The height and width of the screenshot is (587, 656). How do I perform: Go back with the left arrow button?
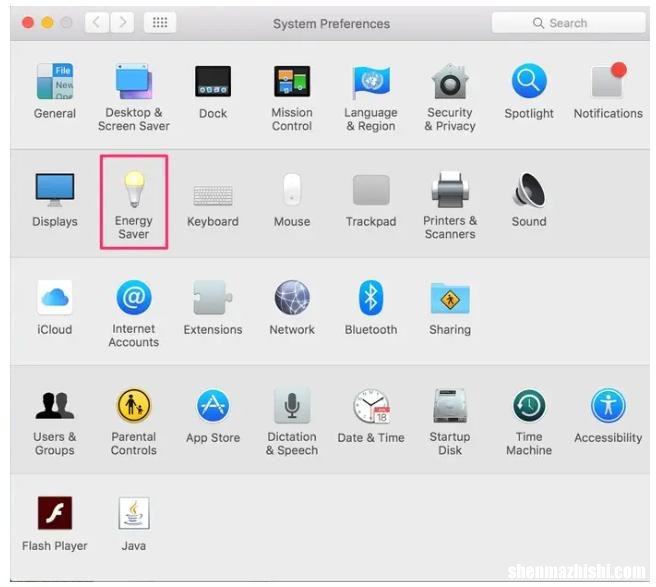[x=97, y=22]
